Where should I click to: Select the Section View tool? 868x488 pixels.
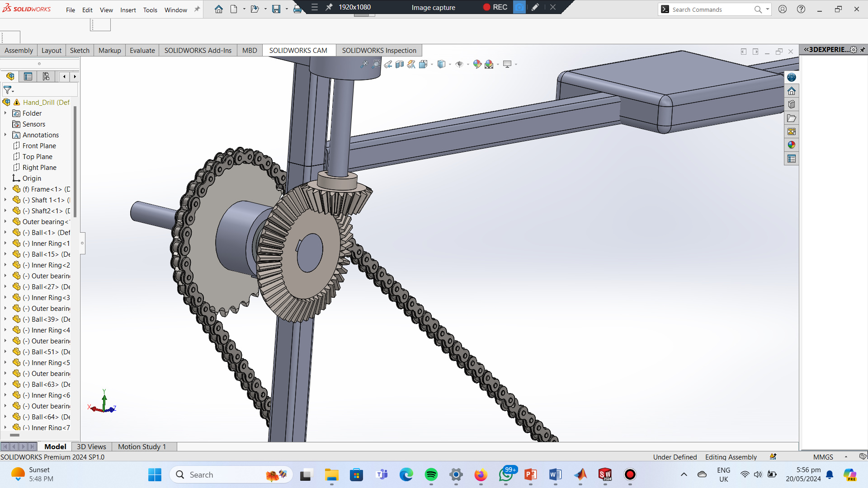pyautogui.click(x=400, y=64)
